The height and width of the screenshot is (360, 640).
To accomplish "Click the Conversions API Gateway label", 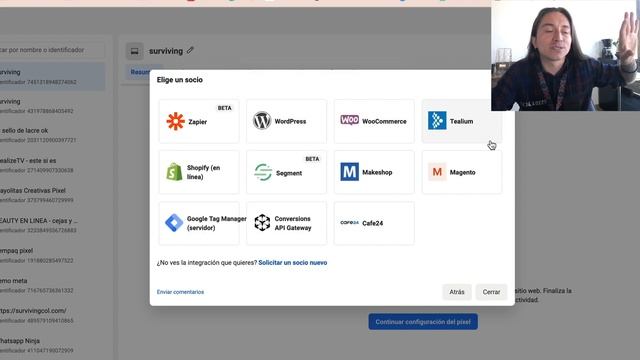I will (293, 223).
